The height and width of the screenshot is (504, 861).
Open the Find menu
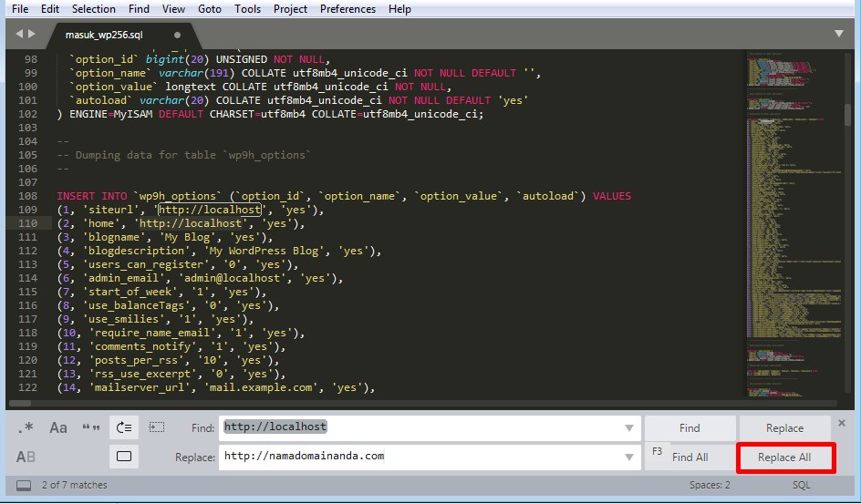coord(139,9)
